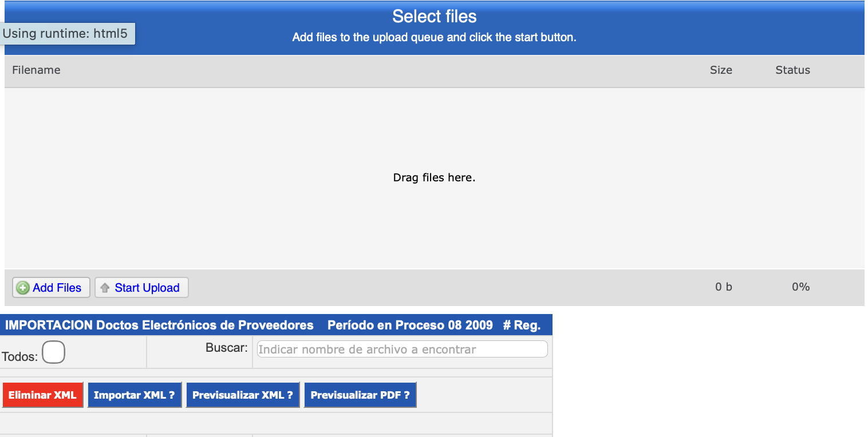Click the 'Select files' title

[434, 16]
